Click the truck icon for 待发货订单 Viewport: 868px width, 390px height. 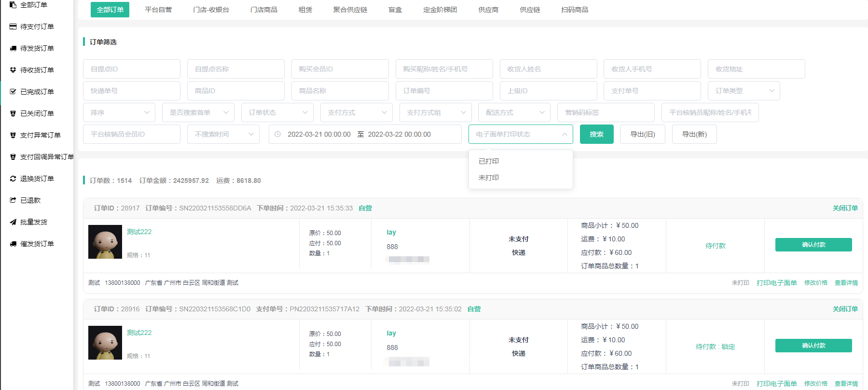pyautogui.click(x=13, y=48)
